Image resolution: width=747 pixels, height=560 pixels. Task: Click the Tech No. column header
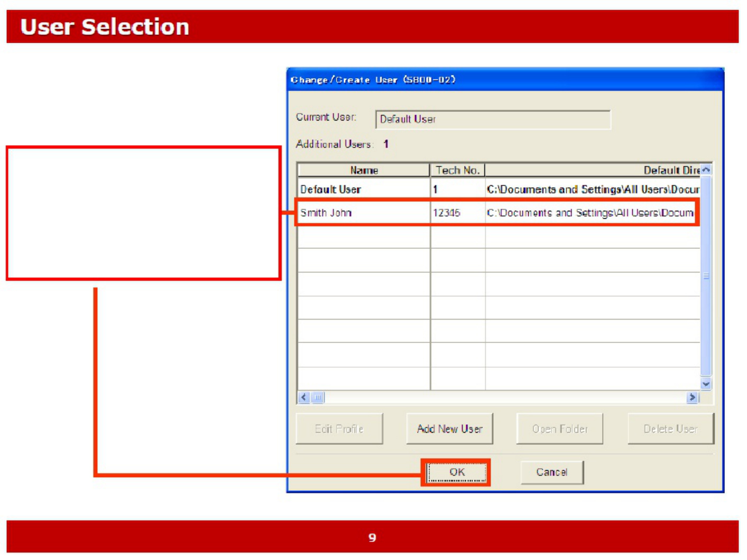coord(457,170)
